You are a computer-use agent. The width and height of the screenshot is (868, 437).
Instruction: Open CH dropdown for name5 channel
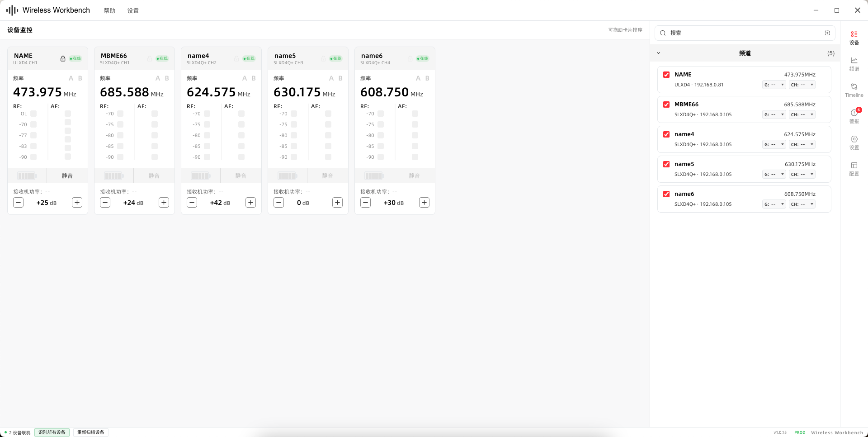802,174
